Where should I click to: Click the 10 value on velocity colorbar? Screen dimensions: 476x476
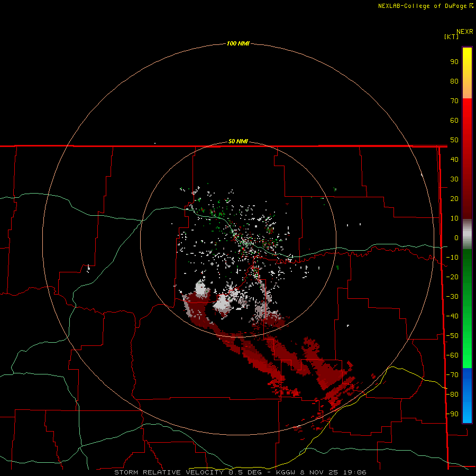coord(454,218)
